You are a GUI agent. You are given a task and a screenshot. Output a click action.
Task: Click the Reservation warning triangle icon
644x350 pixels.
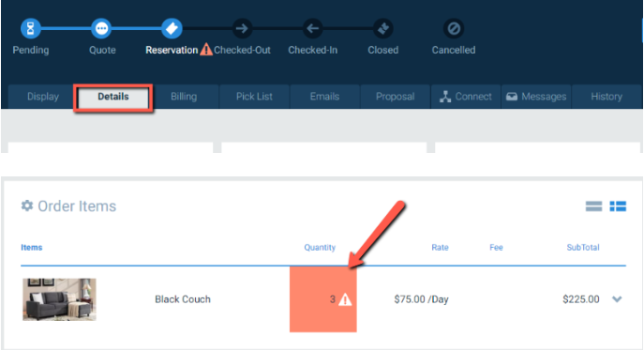pyautogui.click(x=206, y=50)
